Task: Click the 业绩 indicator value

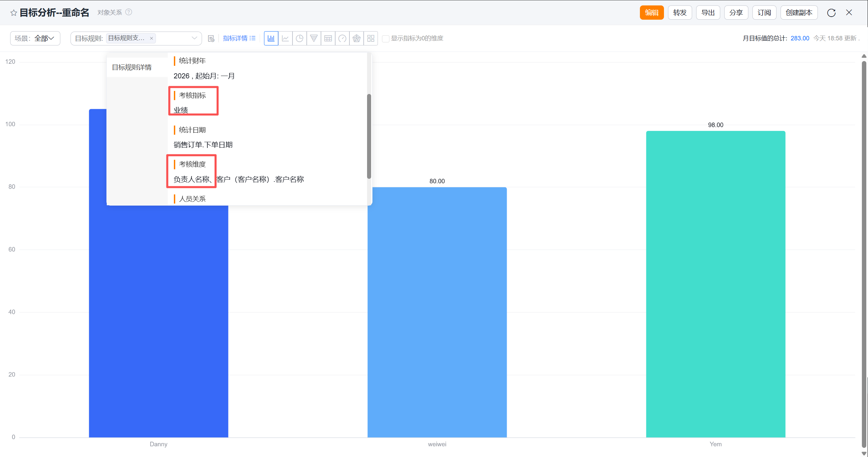Action: click(x=181, y=110)
